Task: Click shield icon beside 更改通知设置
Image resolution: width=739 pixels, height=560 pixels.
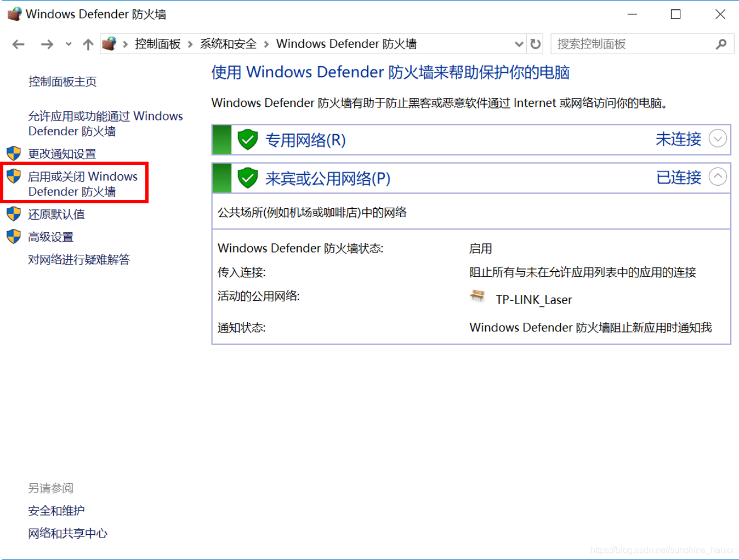Action: 14,153
